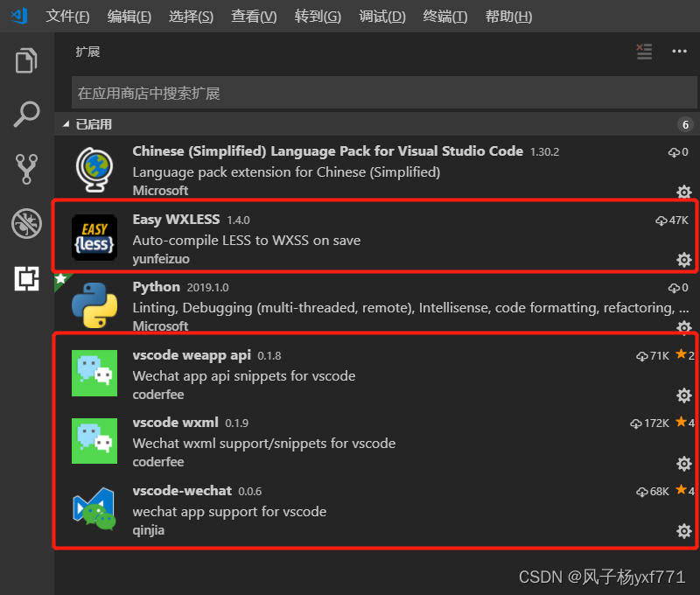Open the 编辑(E) menu
Screen dimensions: 700x595
129,17
